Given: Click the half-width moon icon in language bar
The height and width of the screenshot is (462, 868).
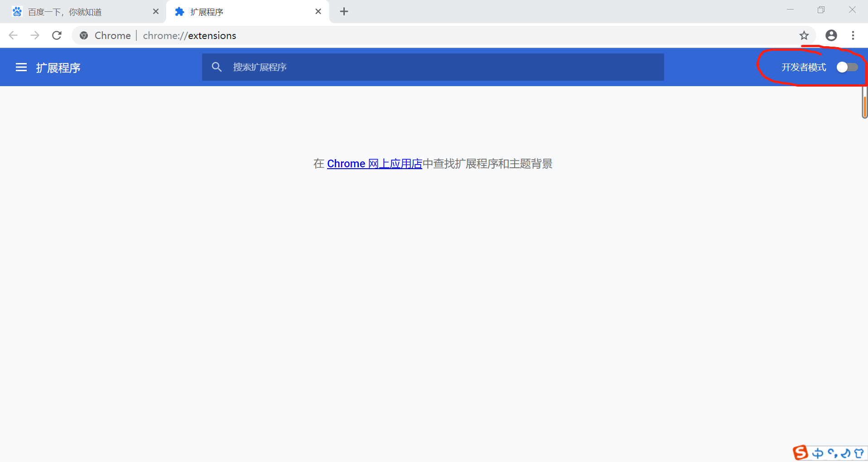Looking at the screenshot, I should [846, 453].
